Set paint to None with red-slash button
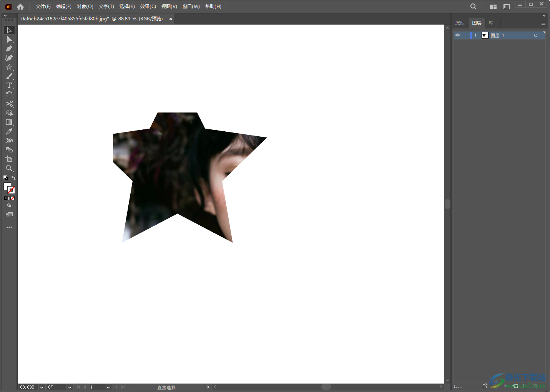Image resolution: width=550 pixels, height=392 pixels. [13, 198]
